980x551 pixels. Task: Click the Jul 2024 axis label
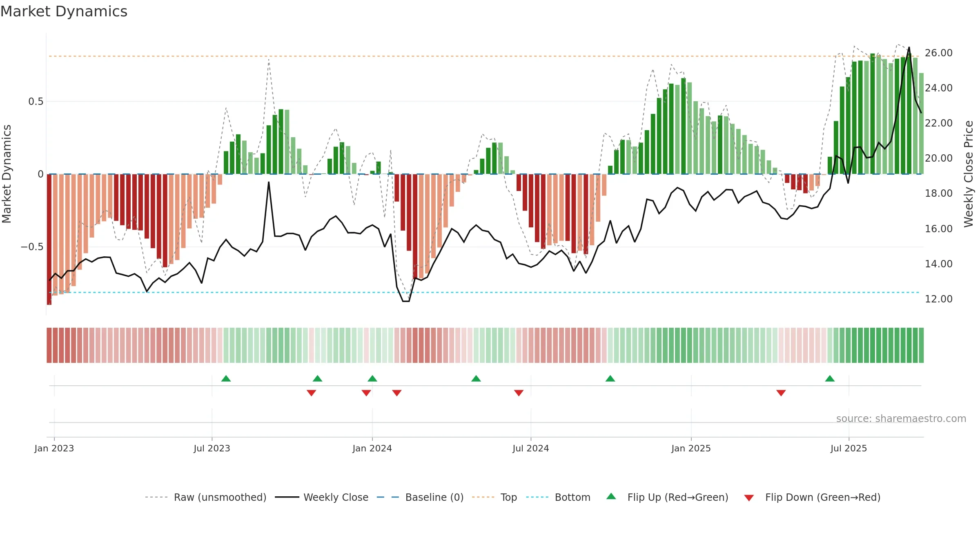coord(531,448)
